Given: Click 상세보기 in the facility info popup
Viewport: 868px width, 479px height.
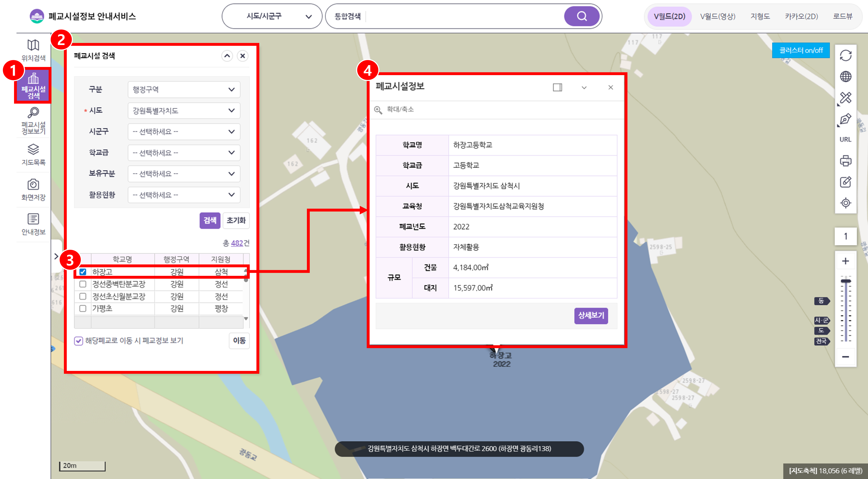Looking at the screenshot, I should (591, 316).
